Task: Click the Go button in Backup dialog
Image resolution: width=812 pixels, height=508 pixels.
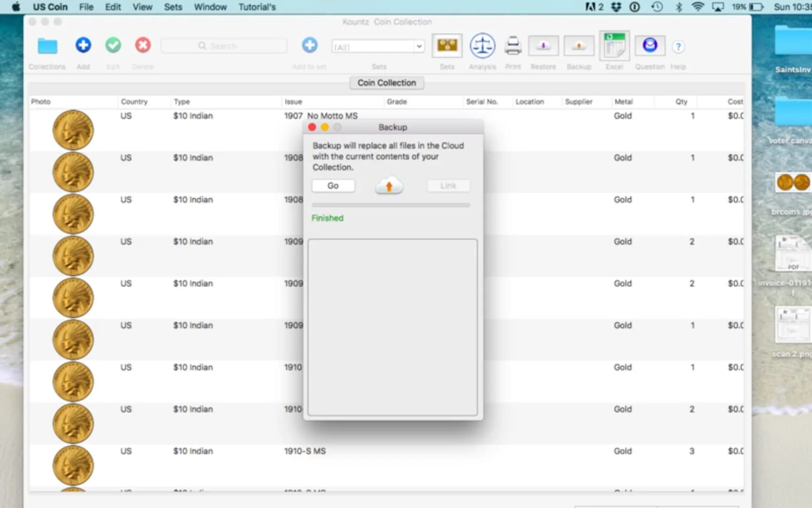Action: tap(333, 185)
